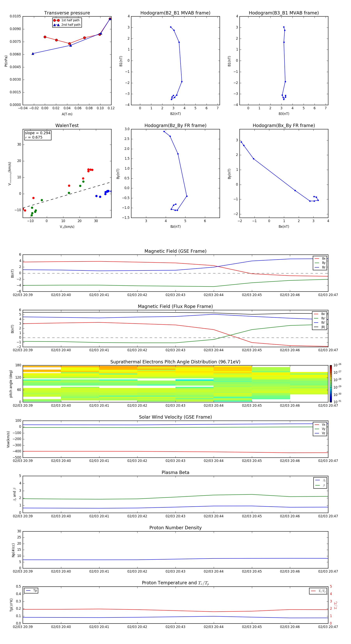
Task: Click the 'Proton Temperature and Te/Tp' title
Action: pyautogui.click(x=175, y=583)
